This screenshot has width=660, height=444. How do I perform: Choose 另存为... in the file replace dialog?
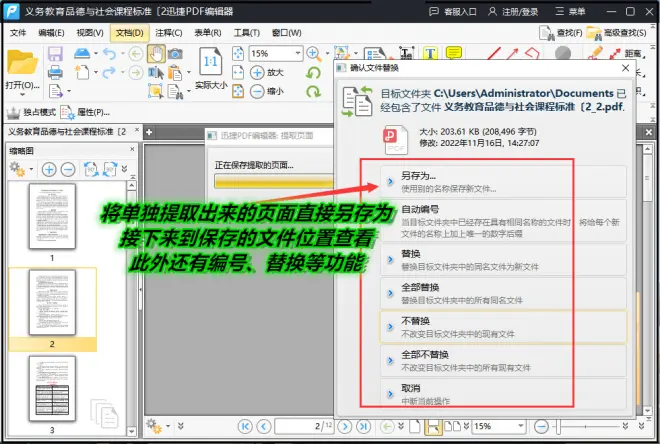[503, 182]
